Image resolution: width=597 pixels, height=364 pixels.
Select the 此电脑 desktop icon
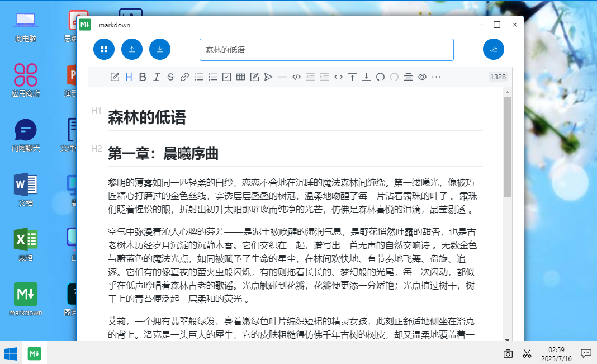26,27
